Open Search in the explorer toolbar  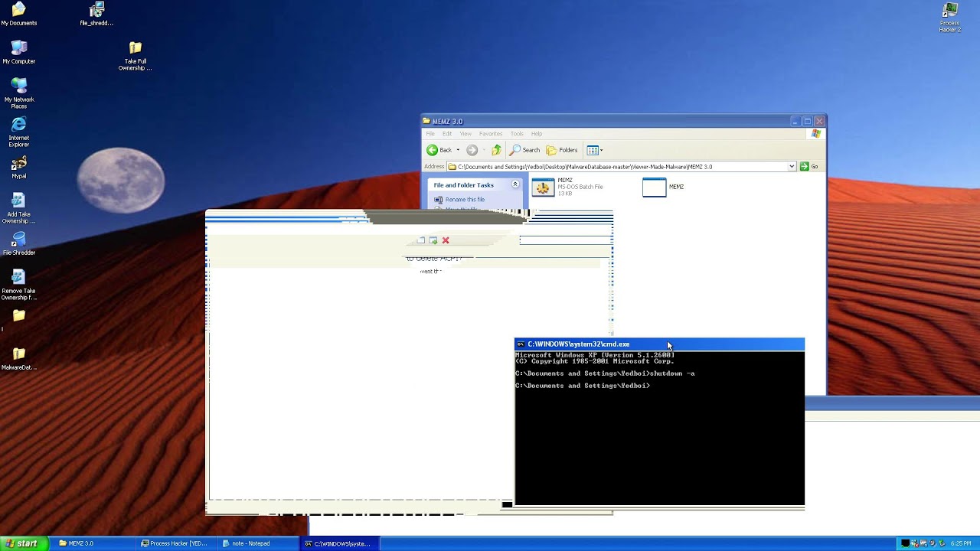point(525,150)
